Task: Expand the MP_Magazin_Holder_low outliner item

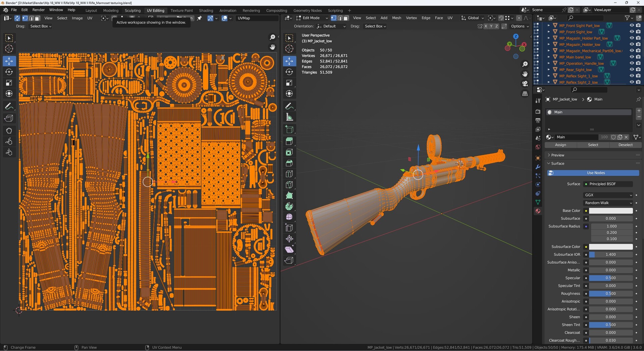Action: coord(549,44)
